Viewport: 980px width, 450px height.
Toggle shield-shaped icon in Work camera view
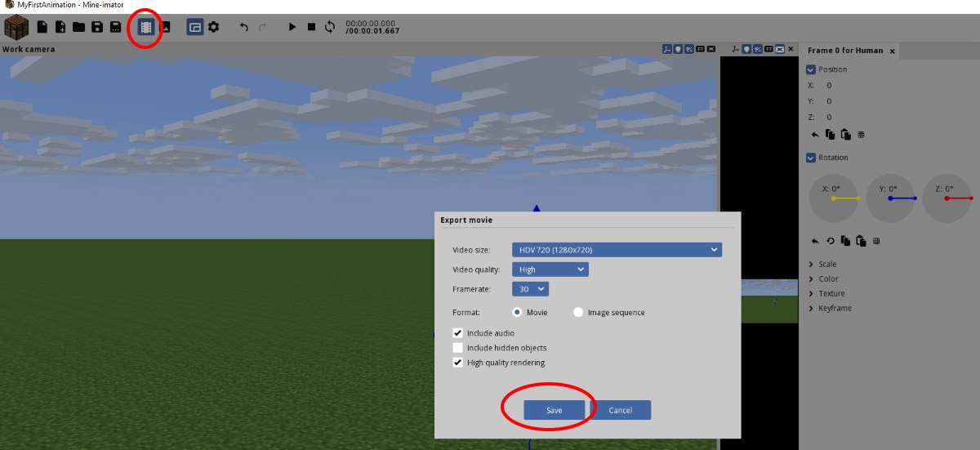(x=679, y=50)
